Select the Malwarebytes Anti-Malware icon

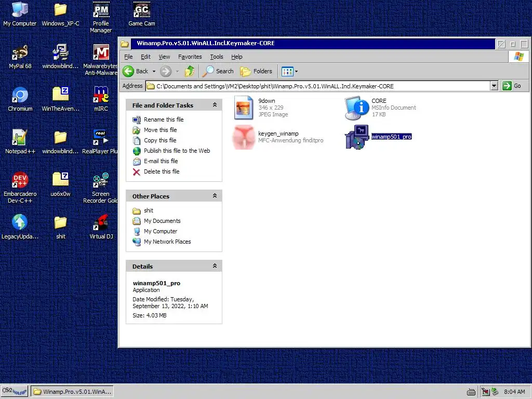click(x=101, y=60)
